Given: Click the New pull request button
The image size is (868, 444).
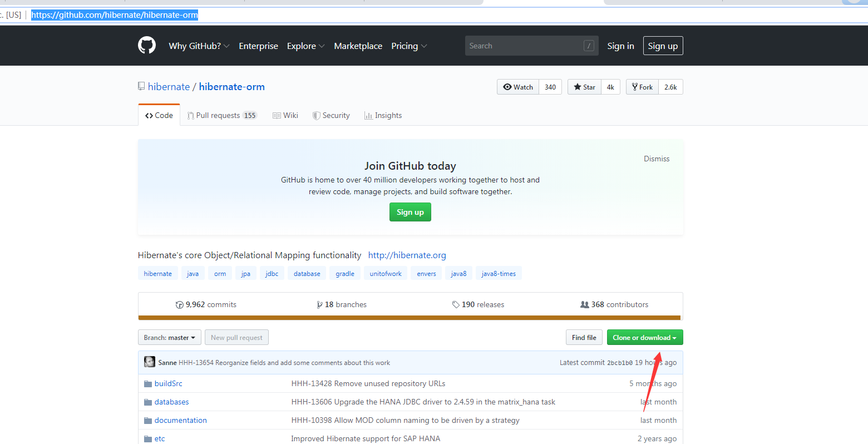Looking at the screenshot, I should [236, 338].
